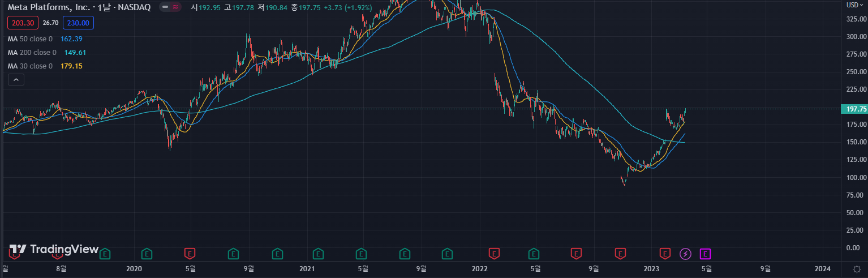
Task: Click red earnings marker just after 2022 label
Action: [x=493, y=253]
